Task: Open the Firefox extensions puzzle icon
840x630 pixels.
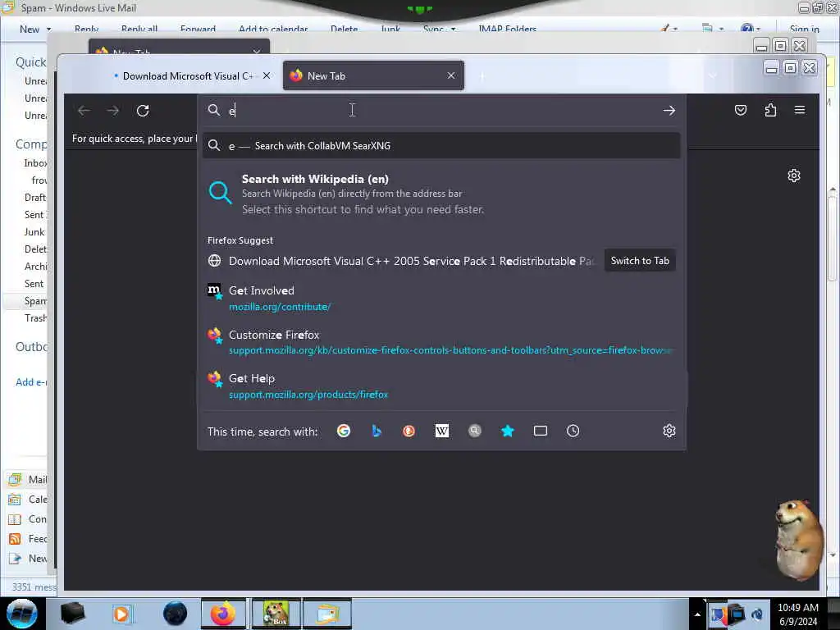Action: tap(770, 110)
